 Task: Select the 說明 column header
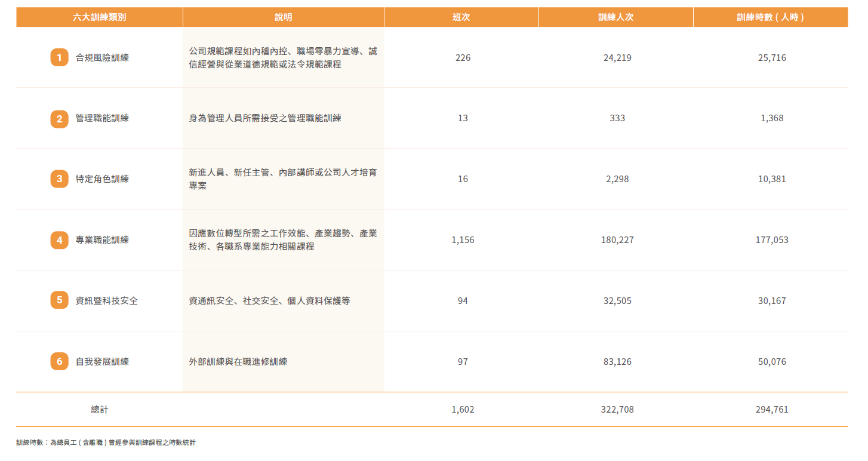coord(284,17)
